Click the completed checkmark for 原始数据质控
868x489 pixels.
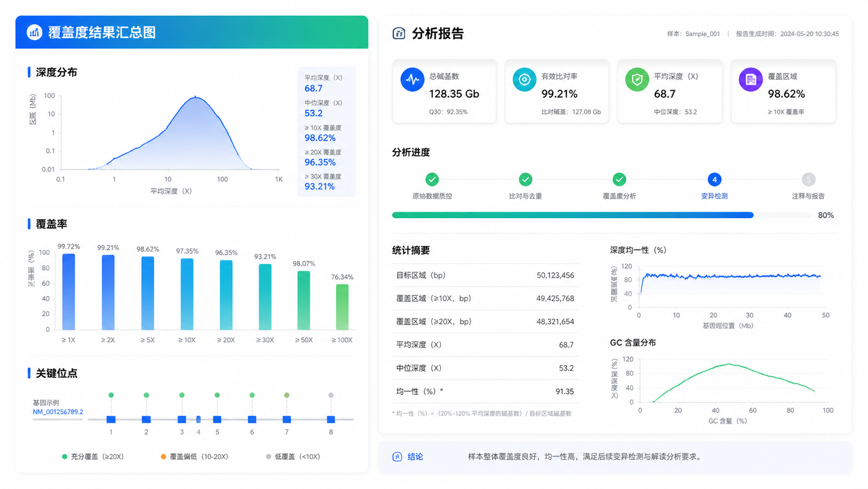coord(432,179)
